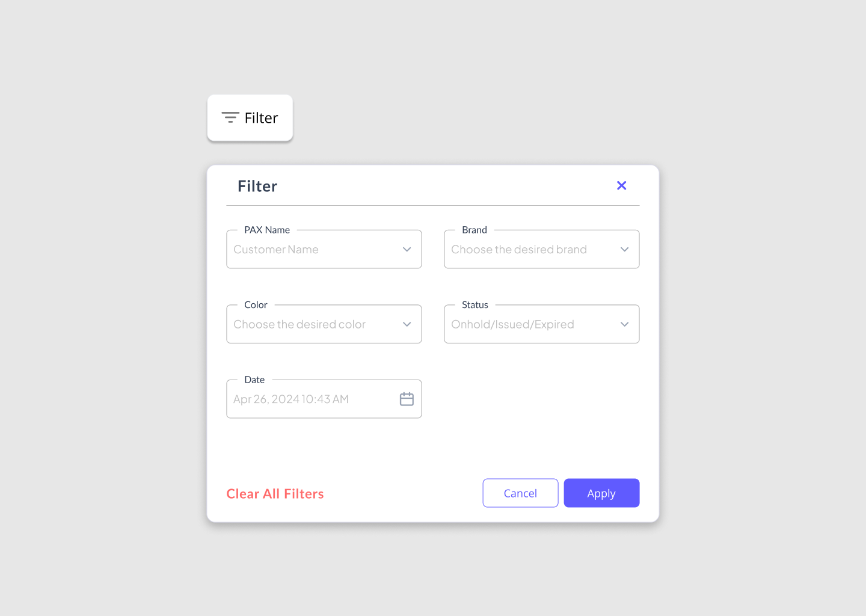Select the calendar icon to change the date

[407, 399]
